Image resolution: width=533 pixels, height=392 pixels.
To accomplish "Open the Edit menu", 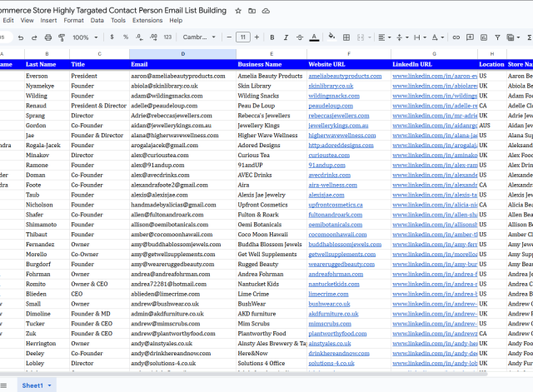I will [x=8, y=20].
